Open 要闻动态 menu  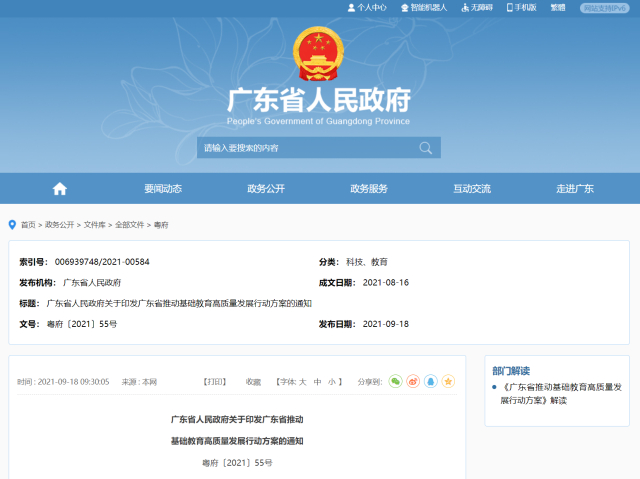(x=163, y=188)
